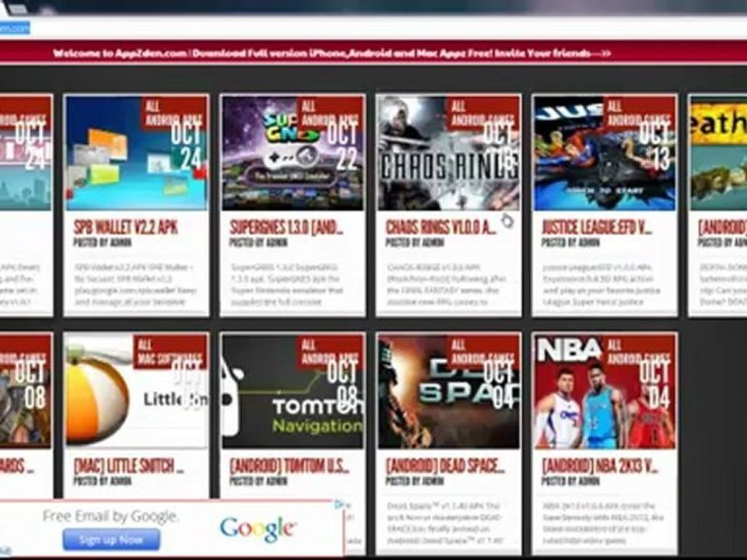Click the Justice League thumbnail image

[605, 153]
